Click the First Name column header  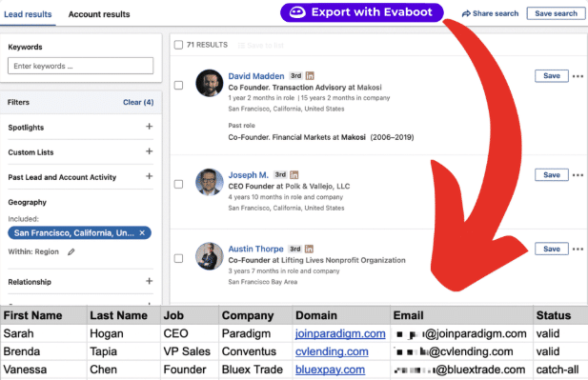pos(44,315)
